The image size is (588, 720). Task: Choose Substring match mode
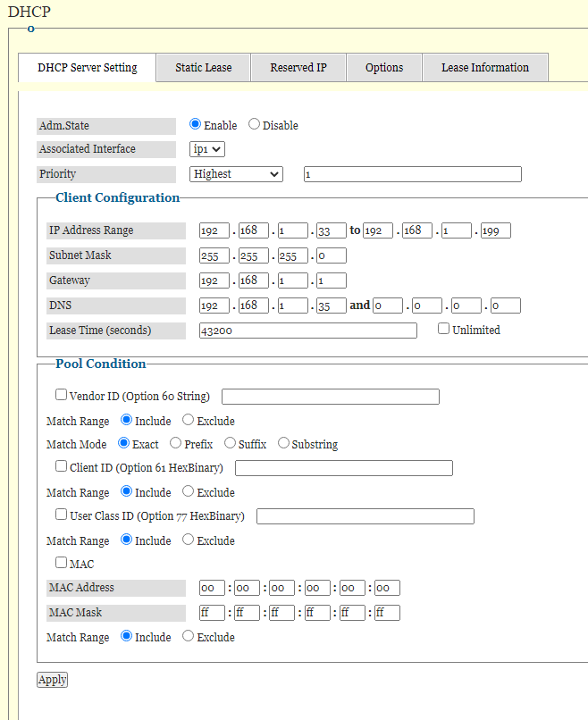coord(283,443)
